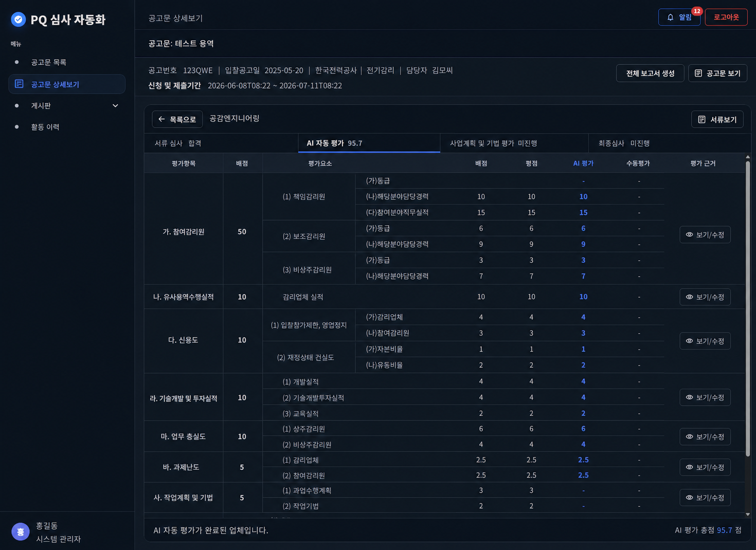756x550 pixels.
Task: Click 서류보기 button text
Action: [723, 120]
